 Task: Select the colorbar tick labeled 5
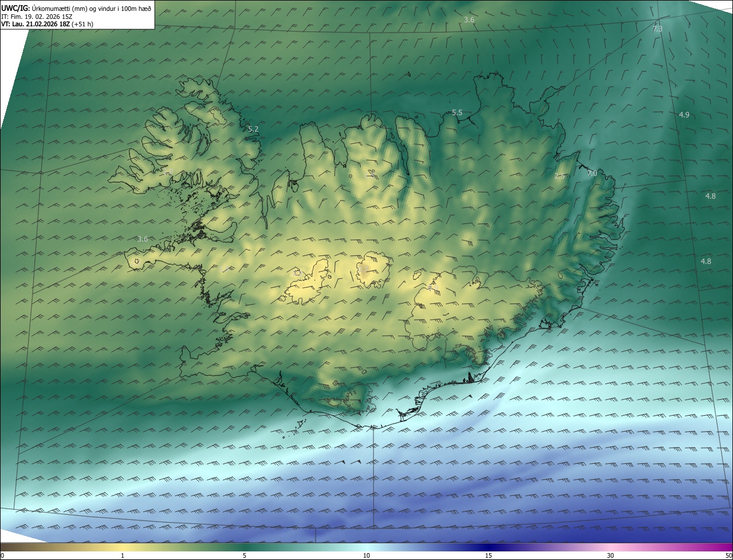pyautogui.click(x=245, y=555)
